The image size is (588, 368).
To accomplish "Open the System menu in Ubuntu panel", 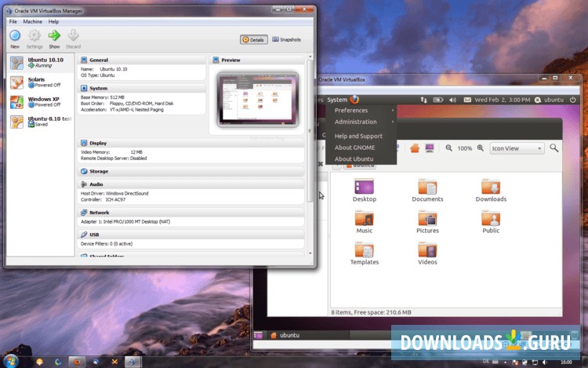I will click(x=337, y=100).
